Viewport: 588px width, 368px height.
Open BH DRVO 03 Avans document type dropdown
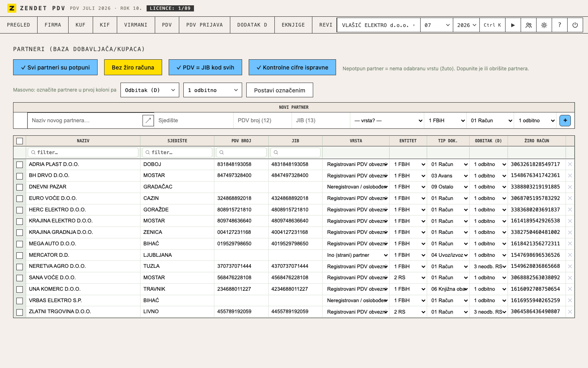click(x=448, y=176)
